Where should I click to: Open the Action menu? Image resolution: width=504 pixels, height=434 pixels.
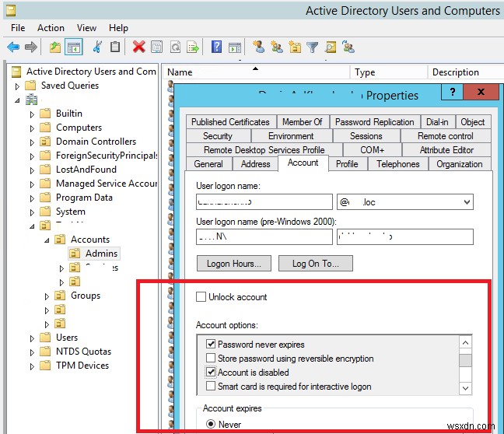[51, 28]
